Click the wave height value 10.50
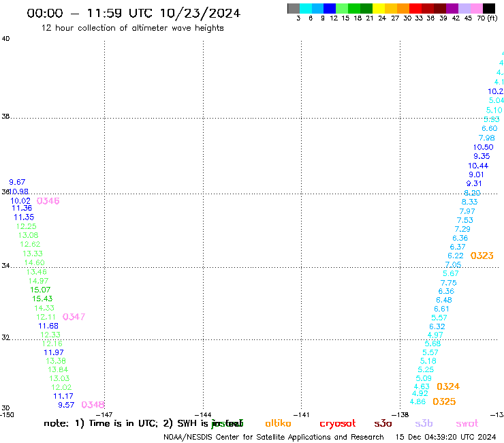Image resolution: width=504 pixels, height=443 pixels. (x=483, y=147)
